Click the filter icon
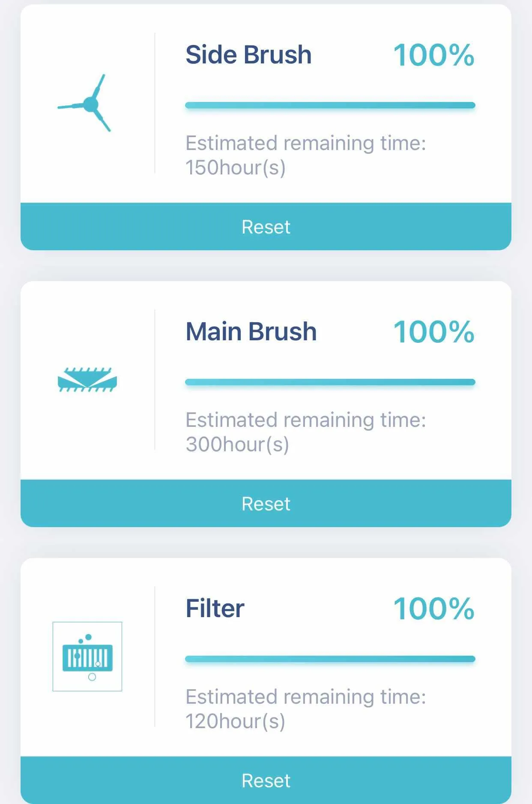Viewport: 532px width, 804px height. click(87, 657)
